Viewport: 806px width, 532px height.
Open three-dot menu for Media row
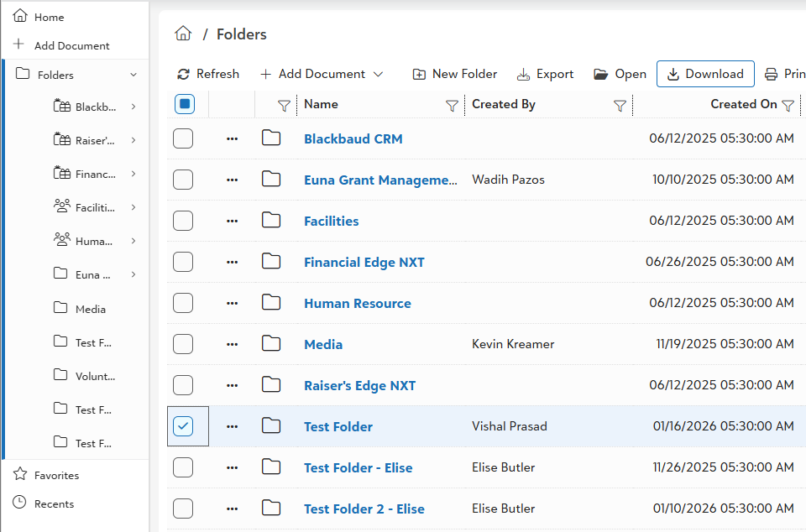[233, 344]
